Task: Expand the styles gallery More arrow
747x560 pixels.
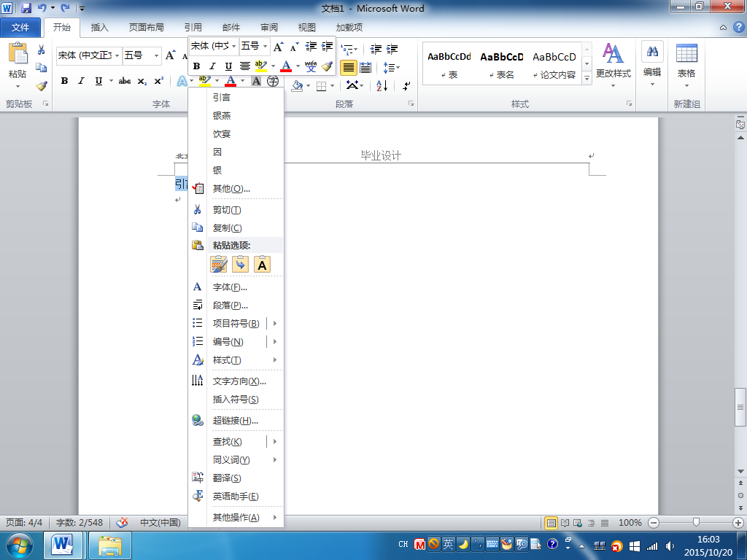Action: (x=587, y=77)
